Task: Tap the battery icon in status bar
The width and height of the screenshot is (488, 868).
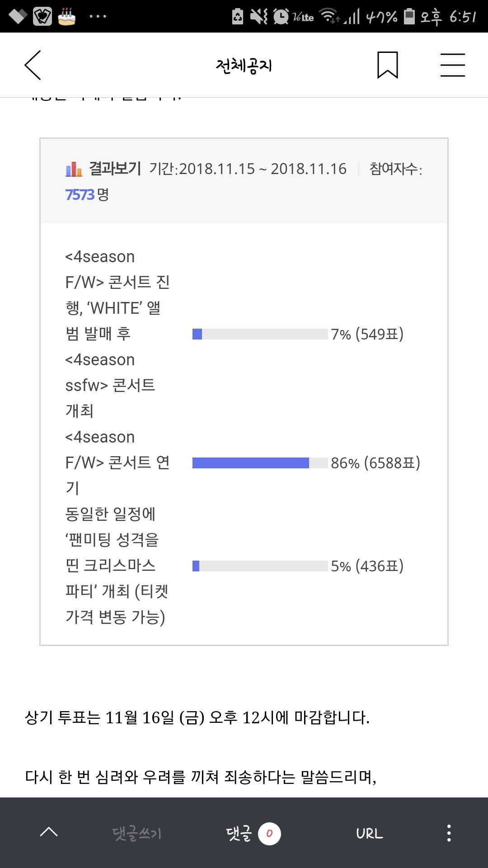Action: [409, 16]
